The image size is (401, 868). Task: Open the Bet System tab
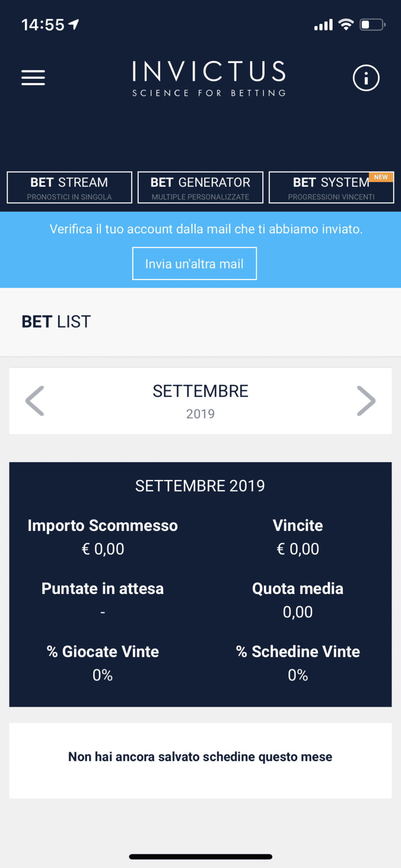coord(331,188)
